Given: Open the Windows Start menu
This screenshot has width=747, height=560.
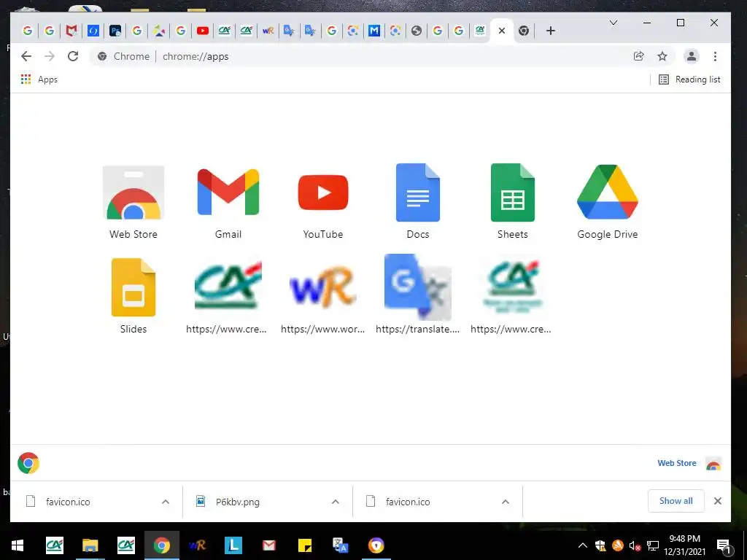Looking at the screenshot, I should [18, 545].
